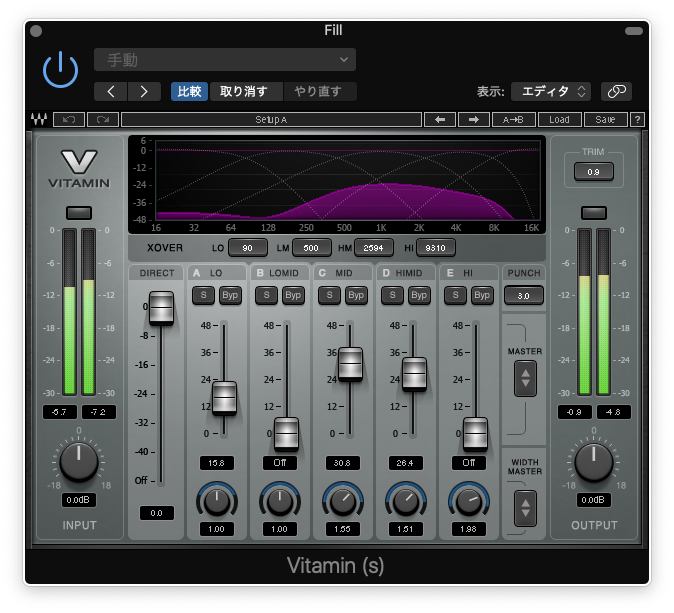Image resolution: width=674 pixels, height=613 pixels.
Task: Open the Setup A preset menu
Action: click(x=271, y=120)
